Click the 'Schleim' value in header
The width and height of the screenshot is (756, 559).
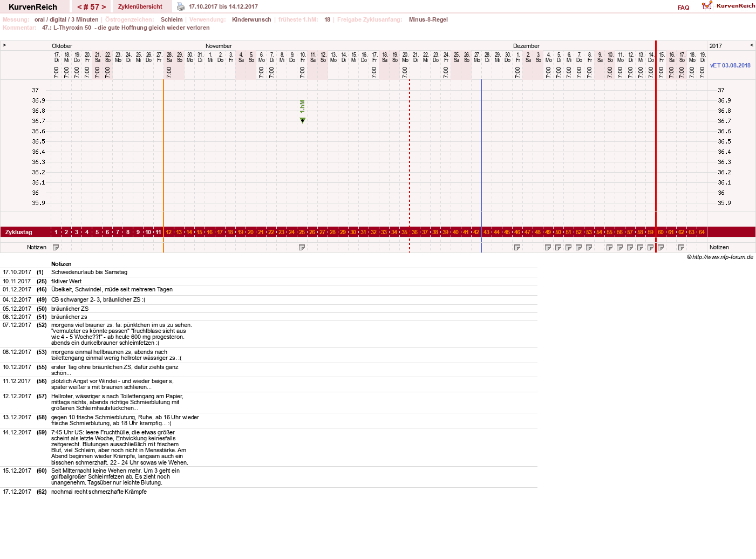pos(172,19)
